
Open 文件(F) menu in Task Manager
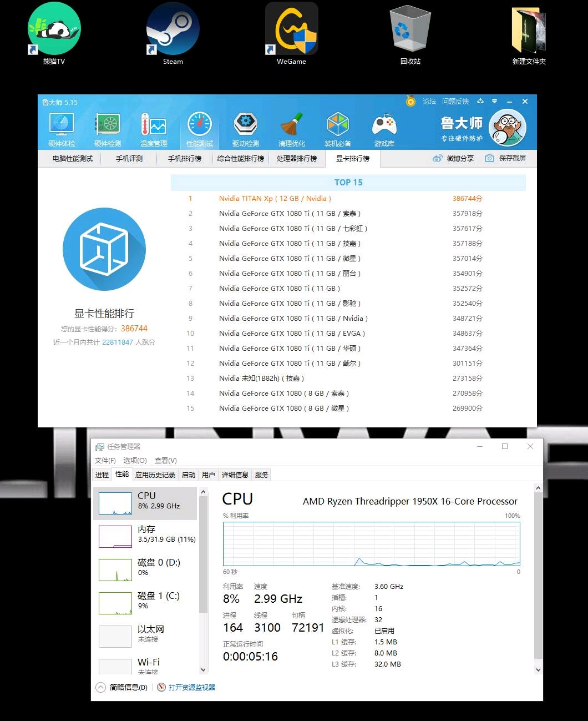105,461
